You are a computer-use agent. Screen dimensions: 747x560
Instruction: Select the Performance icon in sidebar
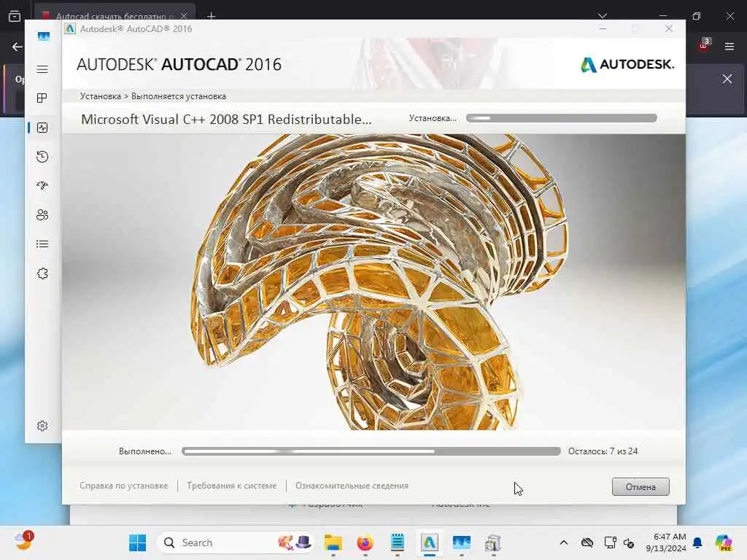click(x=42, y=128)
